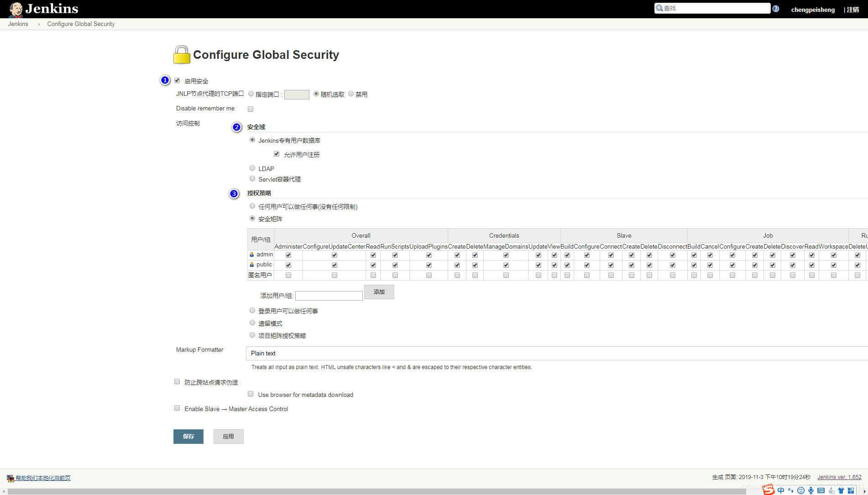Click the Jenkins butler logo
The image size is (868, 495).
(16, 9)
